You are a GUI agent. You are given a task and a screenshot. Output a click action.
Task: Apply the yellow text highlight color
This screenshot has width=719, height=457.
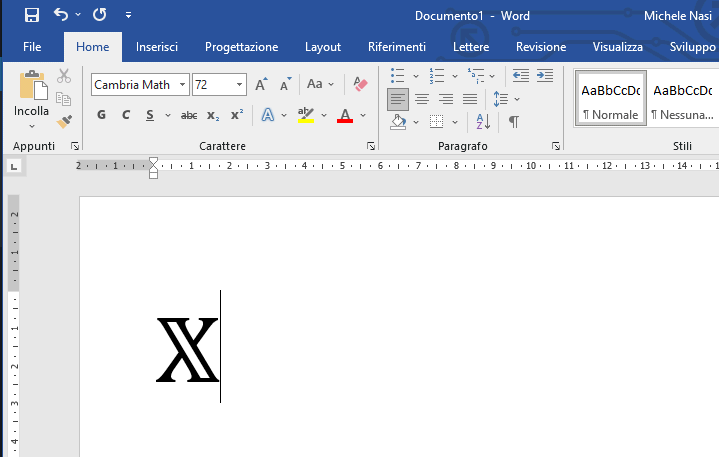coord(306,115)
